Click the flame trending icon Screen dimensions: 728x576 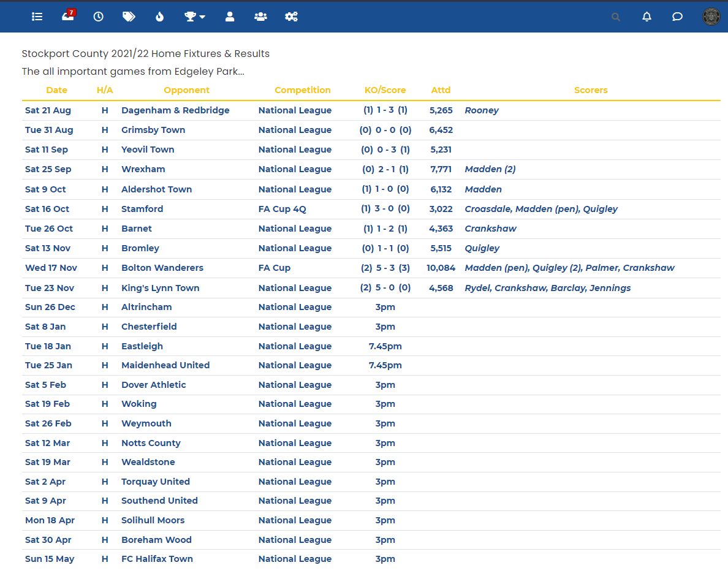160,17
